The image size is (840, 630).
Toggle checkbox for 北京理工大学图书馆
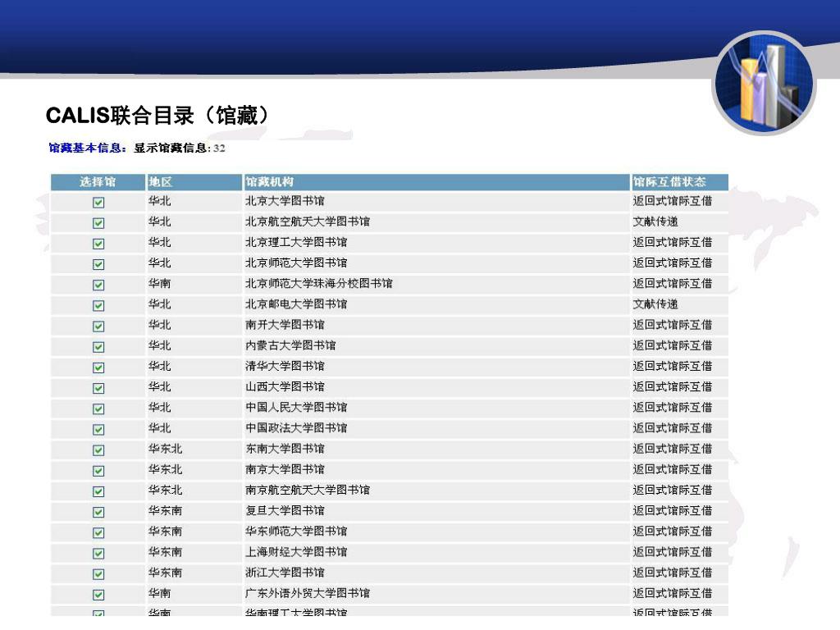click(98, 244)
